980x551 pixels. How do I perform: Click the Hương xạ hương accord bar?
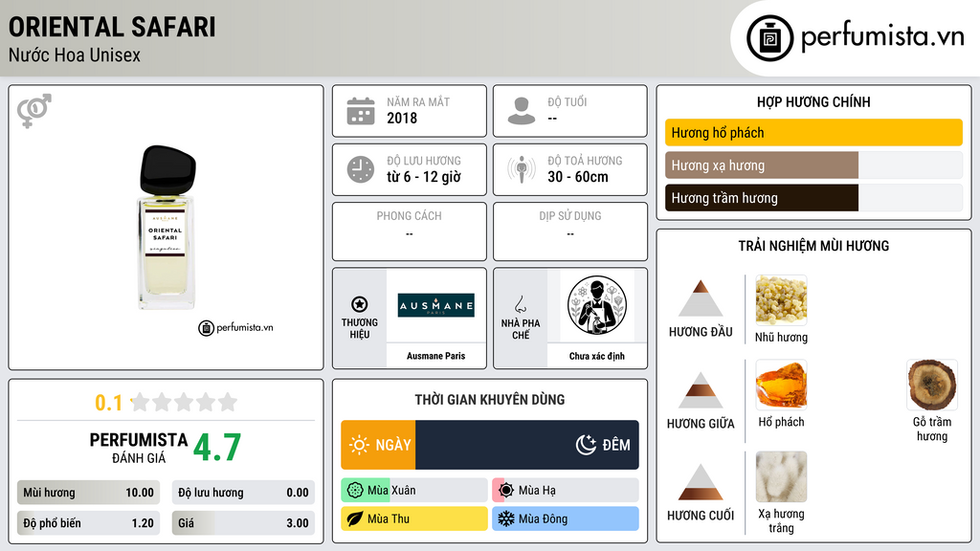(x=813, y=165)
